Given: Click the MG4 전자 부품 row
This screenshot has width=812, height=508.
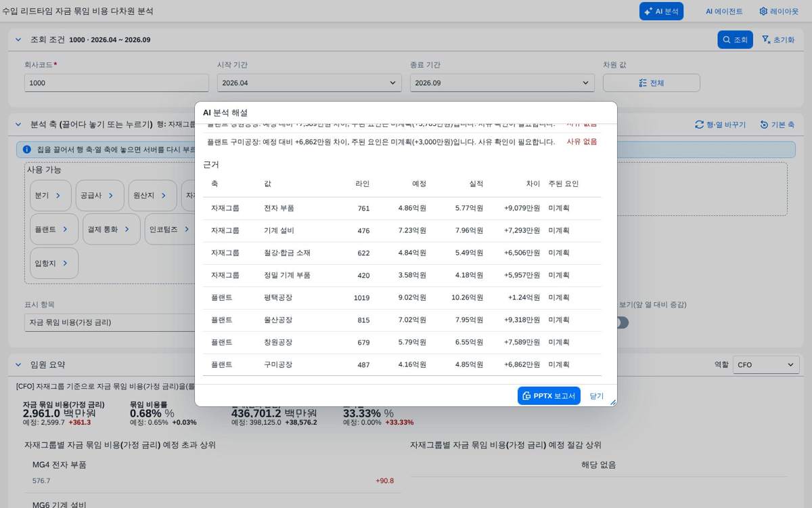Looking at the screenshot, I should click(212, 473).
